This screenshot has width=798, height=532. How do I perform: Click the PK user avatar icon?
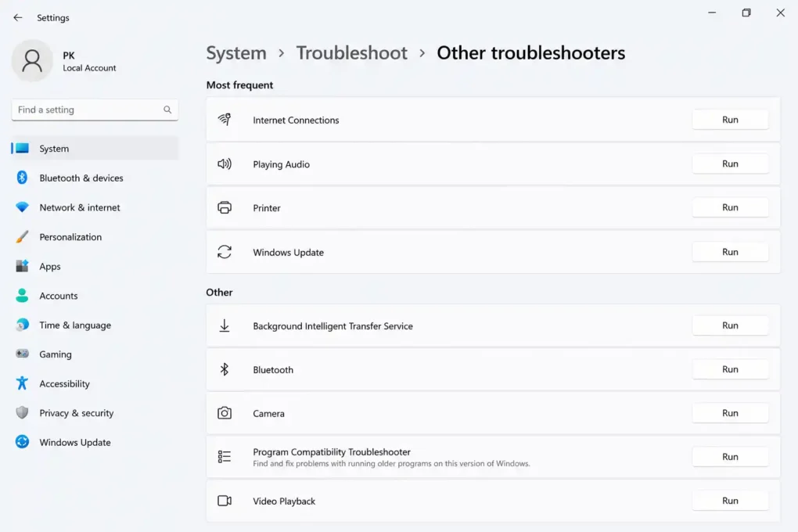pos(32,60)
